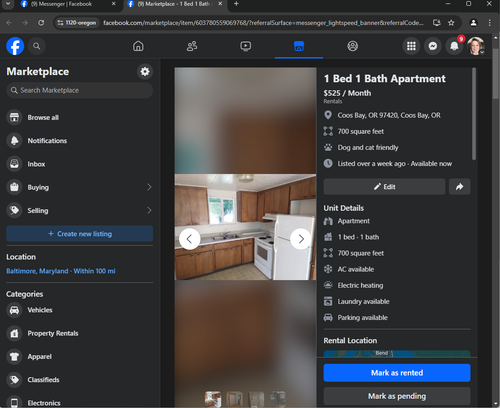
Task: Open Property Rentals category
Action: (79, 333)
